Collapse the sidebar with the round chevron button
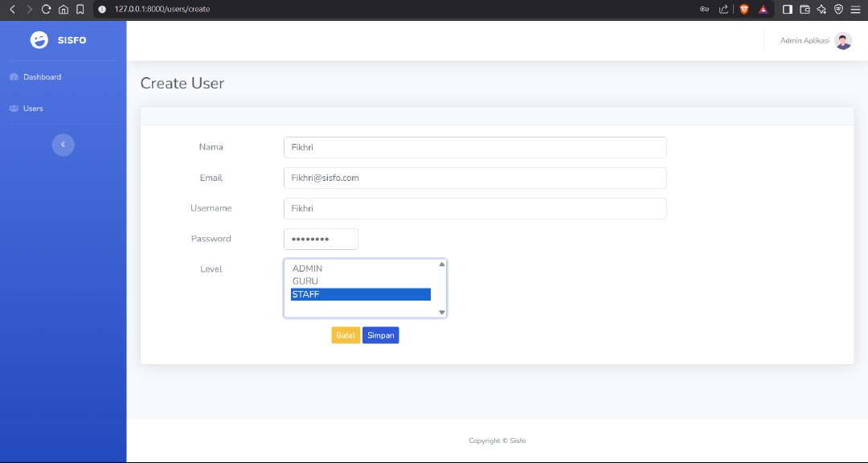 [63, 145]
